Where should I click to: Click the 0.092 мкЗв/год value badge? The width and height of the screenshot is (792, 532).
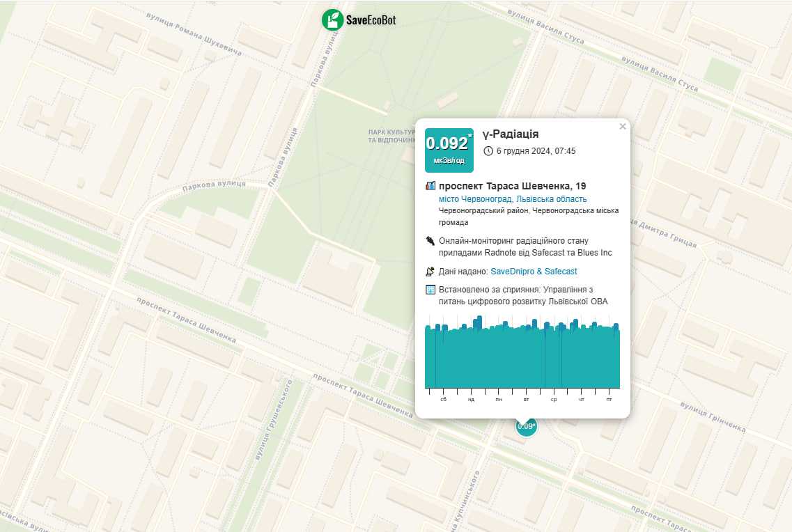click(x=449, y=150)
